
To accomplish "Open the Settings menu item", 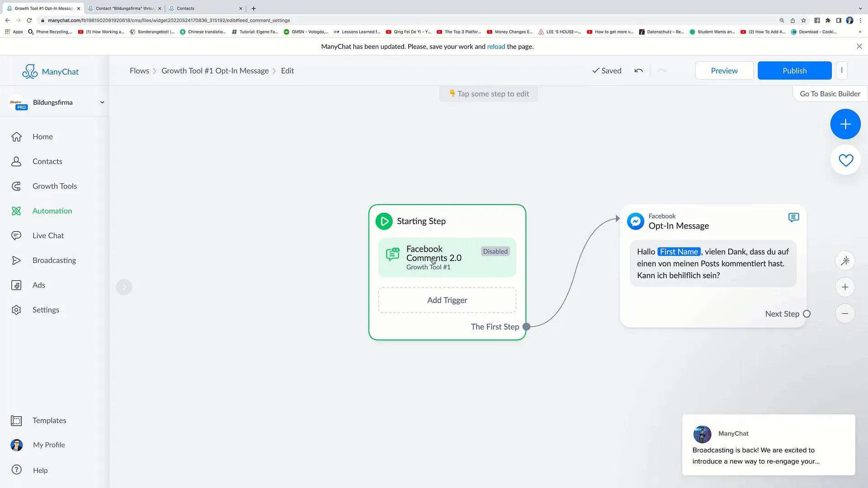I will pos(46,310).
